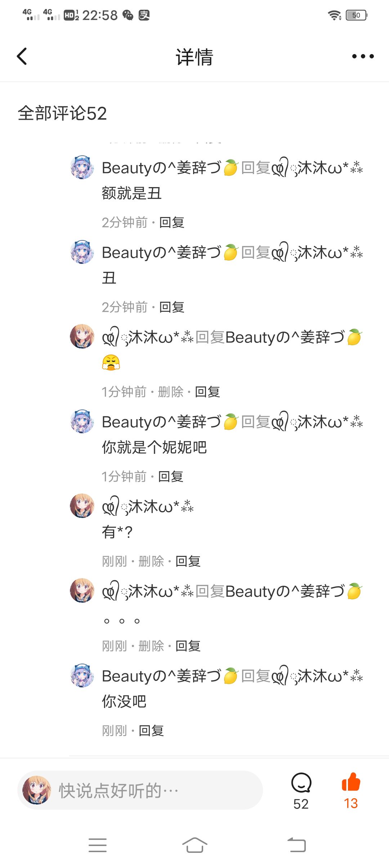The image size is (389, 868).
Task: Tap the comment bubble icon showing 52
Action: tap(301, 783)
